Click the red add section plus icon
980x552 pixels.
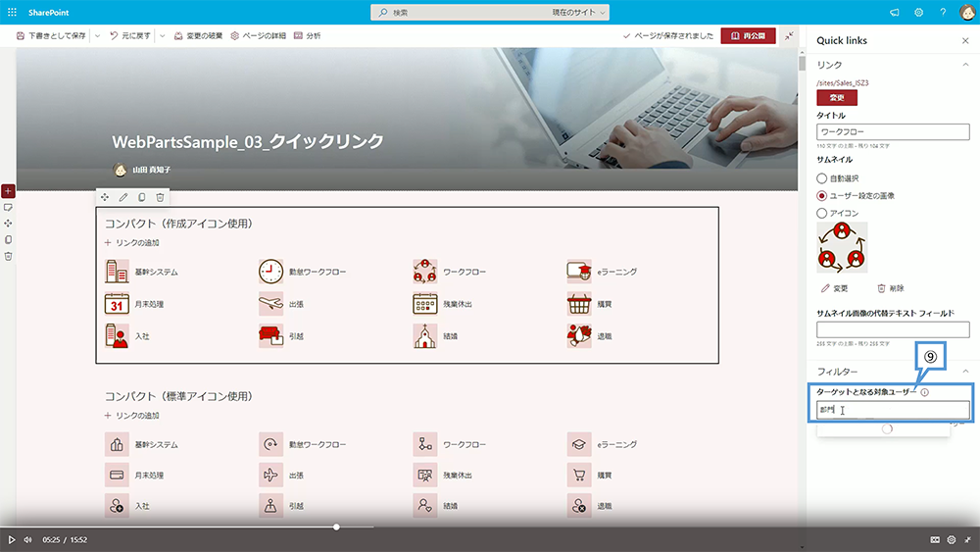point(8,190)
